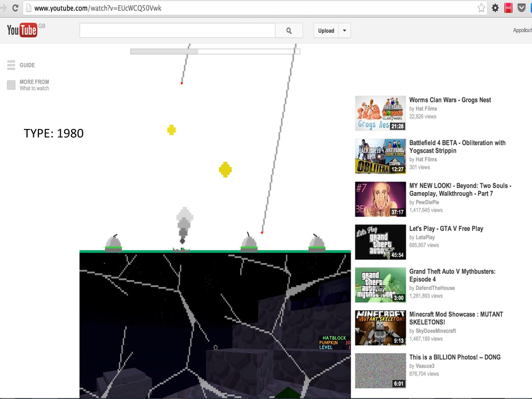Click the larger yellow explosion
This screenshot has width=532, height=399.
tap(225, 169)
